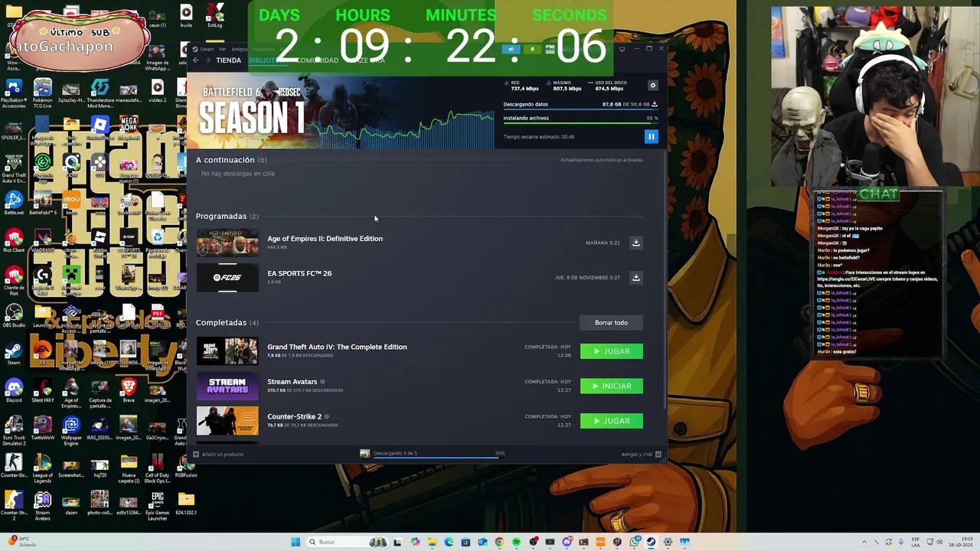Screen dimensions: 980x551
Task: Open the League of Legends desktop icon
Action: [x=43, y=468]
